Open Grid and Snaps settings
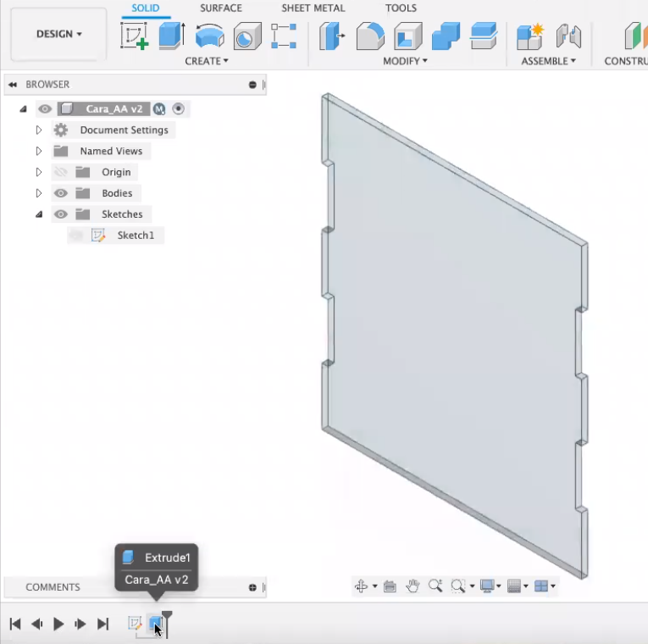Viewport: 648px width, 644px height. click(x=514, y=586)
